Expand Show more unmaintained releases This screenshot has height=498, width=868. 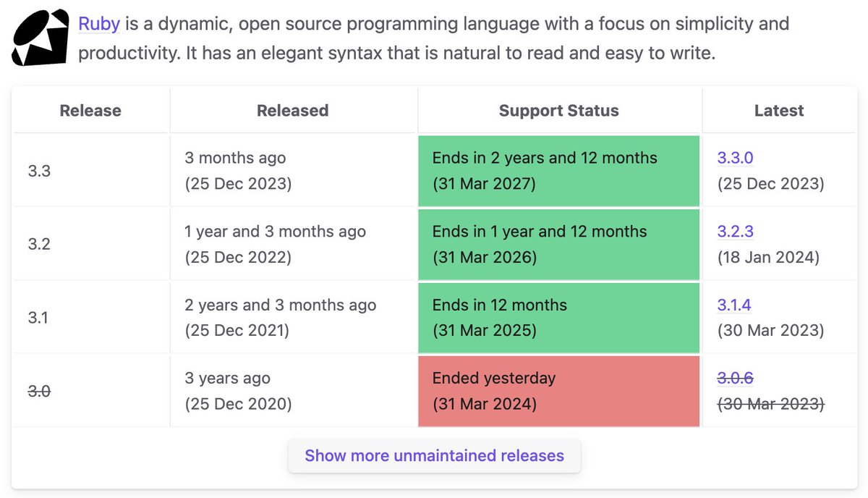(x=434, y=456)
